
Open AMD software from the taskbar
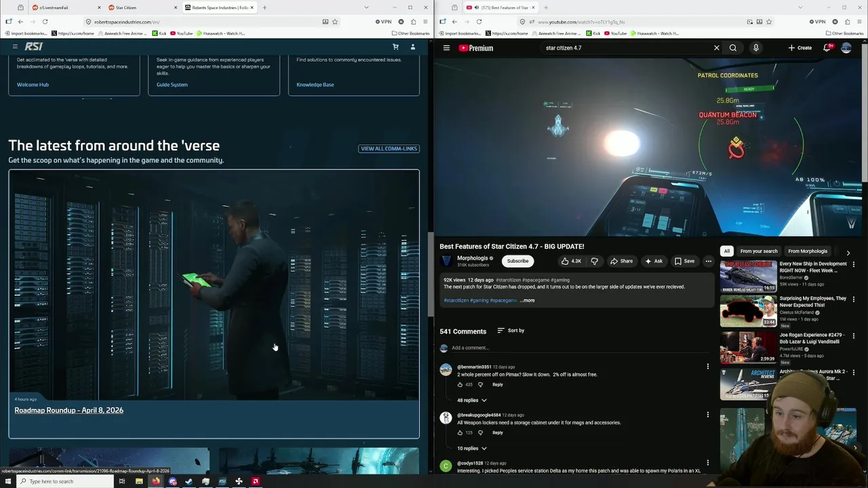[x=256, y=481]
